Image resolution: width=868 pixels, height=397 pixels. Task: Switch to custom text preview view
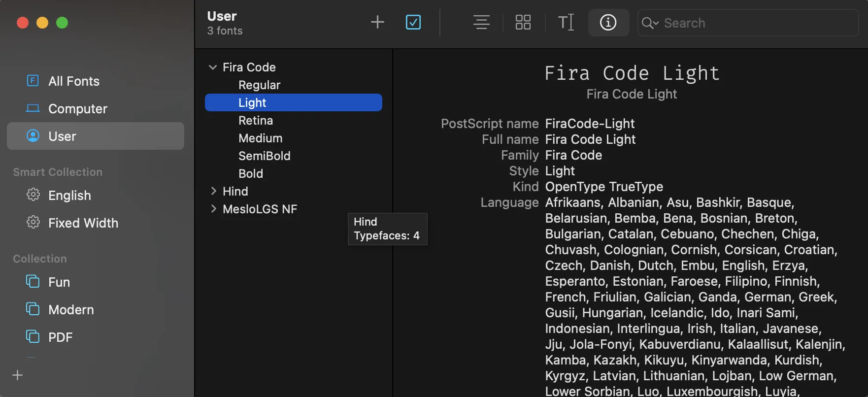(566, 22)
